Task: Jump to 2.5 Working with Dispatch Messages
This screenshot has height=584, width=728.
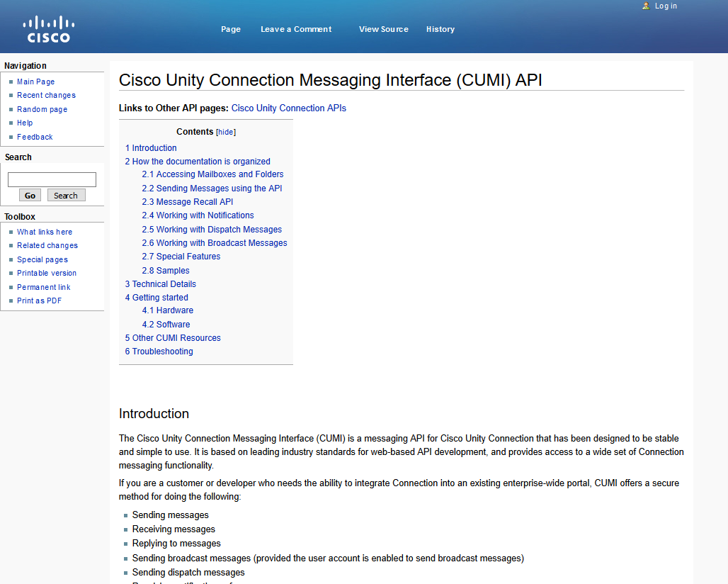Action: point(212,230)
